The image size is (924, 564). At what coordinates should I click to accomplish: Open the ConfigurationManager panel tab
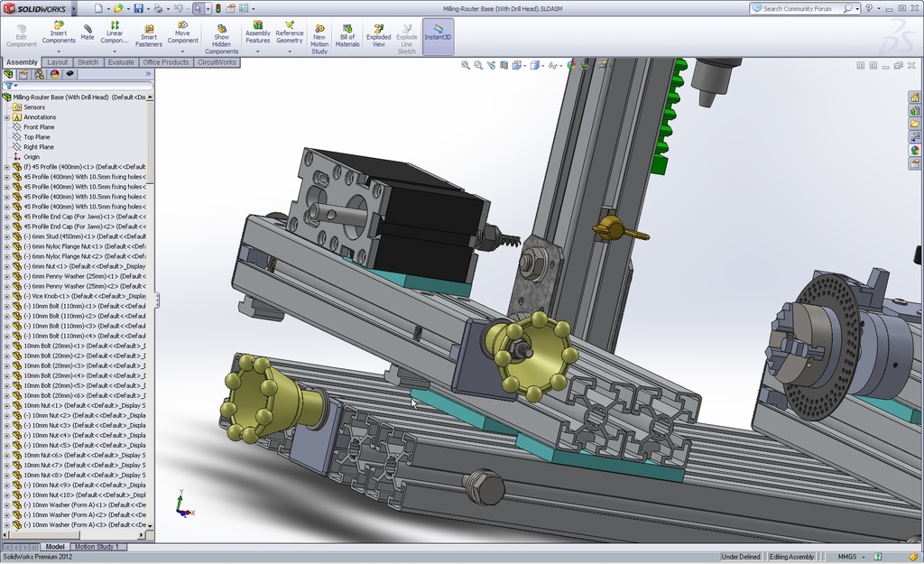(40, 74)
